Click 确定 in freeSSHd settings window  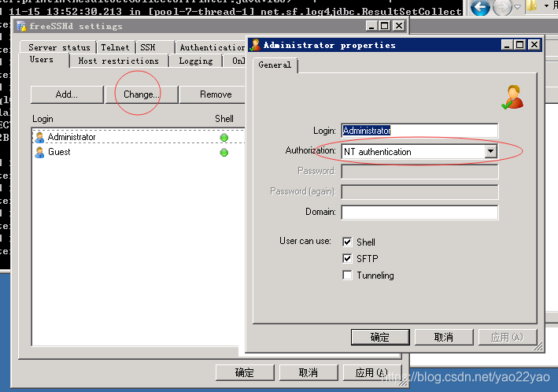[245, 372]
